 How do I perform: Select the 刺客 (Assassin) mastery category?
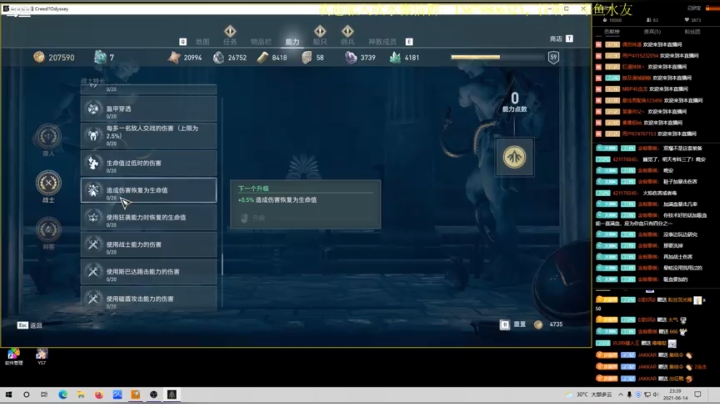pyautogui.click(x=48, y=233)
